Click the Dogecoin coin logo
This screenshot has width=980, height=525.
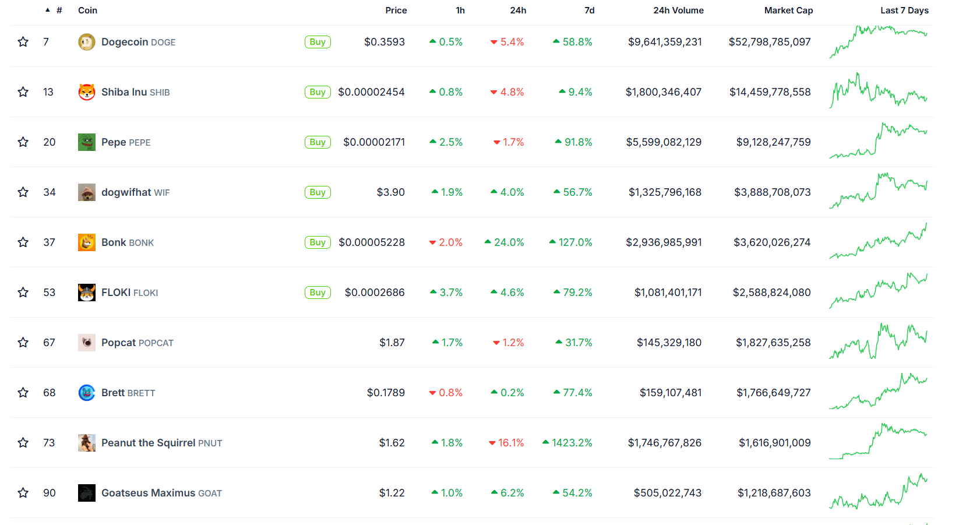[87, 42]
